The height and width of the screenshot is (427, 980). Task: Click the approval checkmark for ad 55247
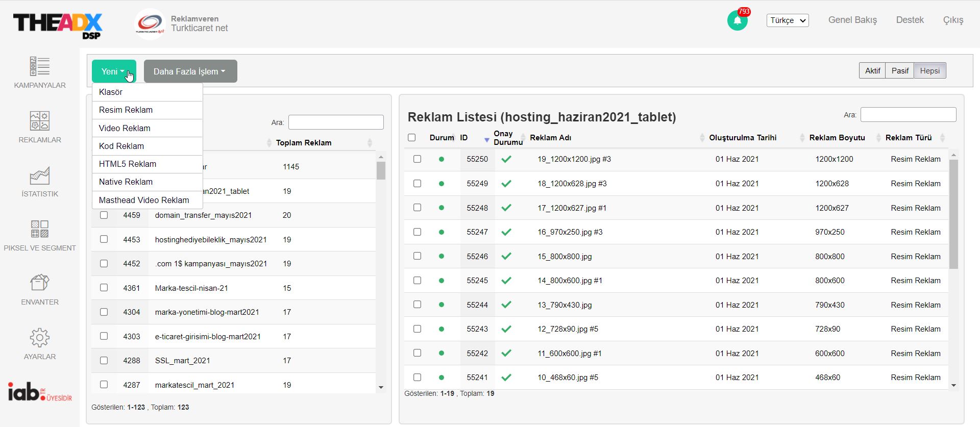506,232
